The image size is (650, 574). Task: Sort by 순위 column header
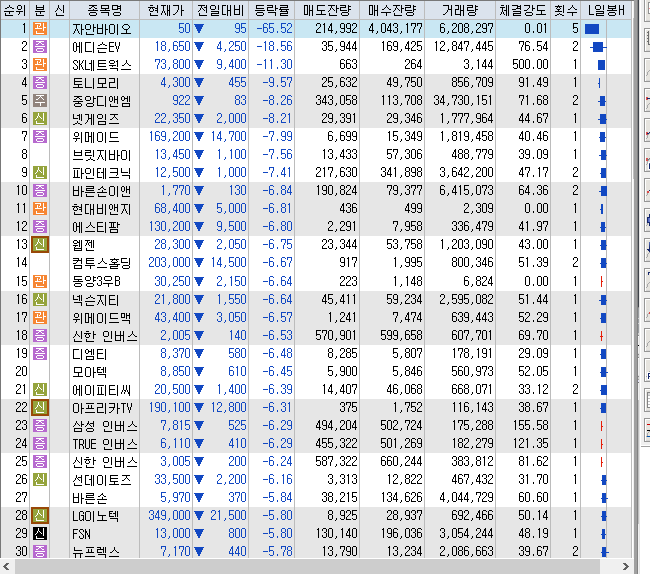pos(15,10)
